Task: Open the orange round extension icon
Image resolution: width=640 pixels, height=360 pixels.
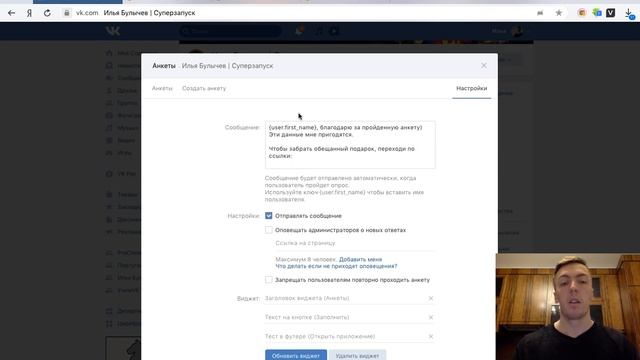Action: 582,13
